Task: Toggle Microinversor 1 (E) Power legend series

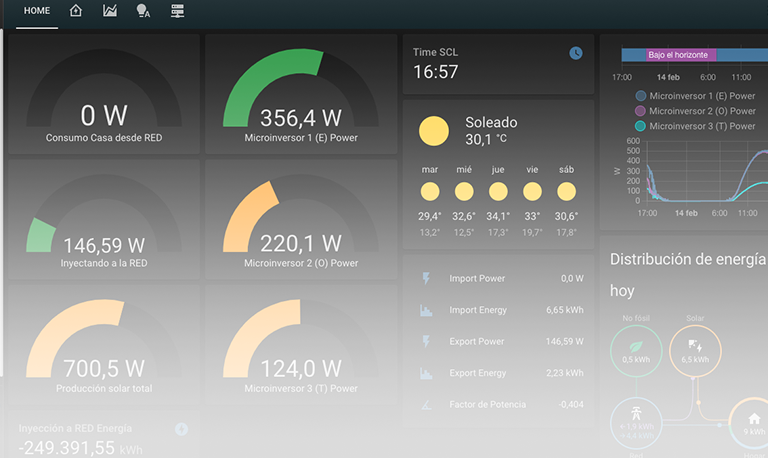Action: (696, 96)
